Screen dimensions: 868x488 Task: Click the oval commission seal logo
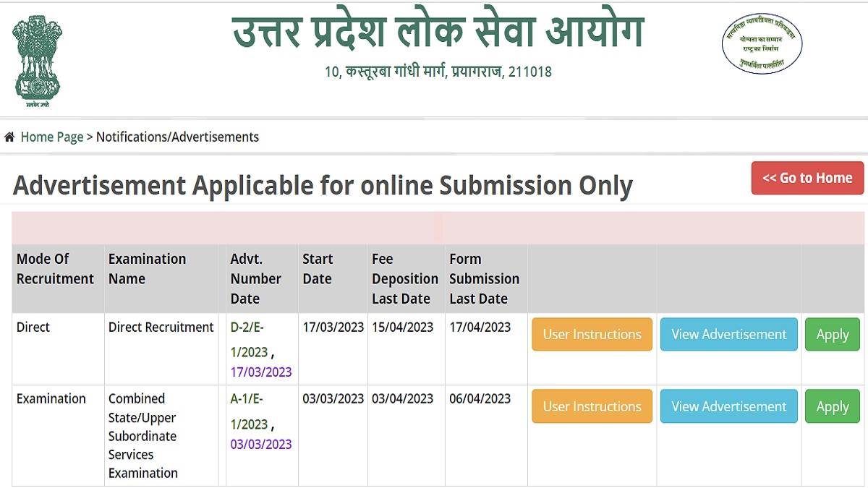pyautogui.click(x=762, y=43)
